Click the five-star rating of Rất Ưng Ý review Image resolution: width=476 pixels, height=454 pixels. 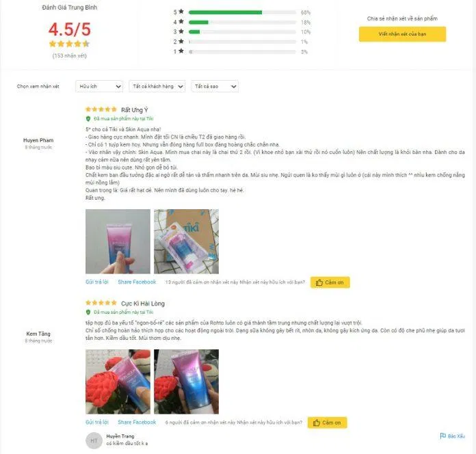[x=101, y=109]
